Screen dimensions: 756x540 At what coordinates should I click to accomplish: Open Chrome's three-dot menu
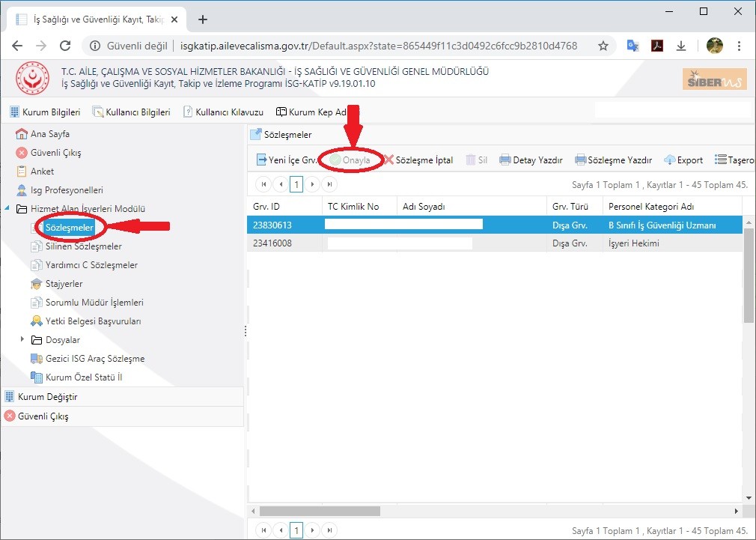pyautogui.click(x=739, y=46)
